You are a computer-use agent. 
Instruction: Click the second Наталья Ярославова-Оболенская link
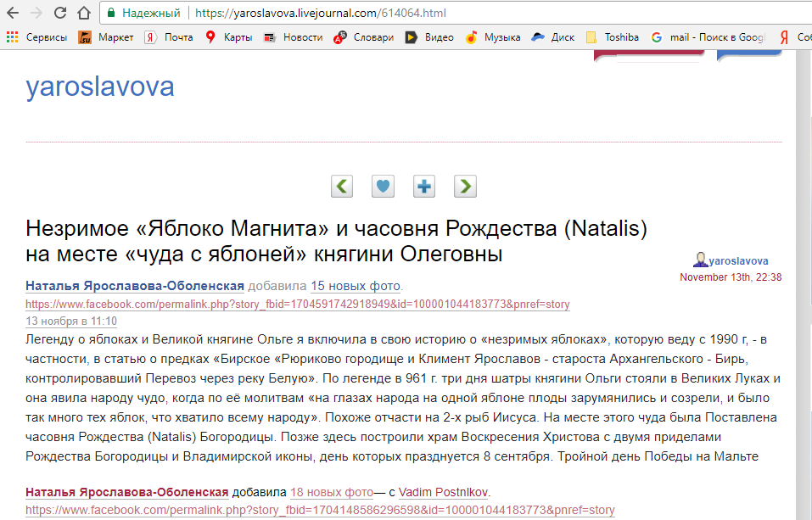(127, 492)
